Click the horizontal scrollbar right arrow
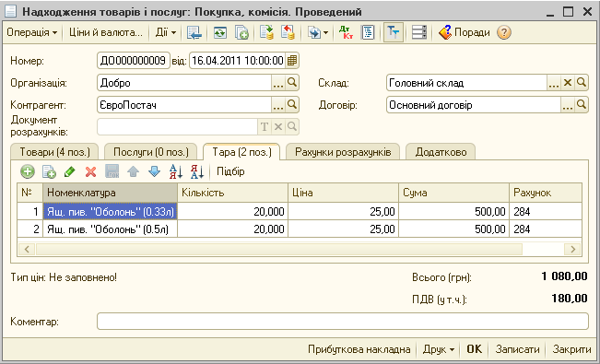 573,249
